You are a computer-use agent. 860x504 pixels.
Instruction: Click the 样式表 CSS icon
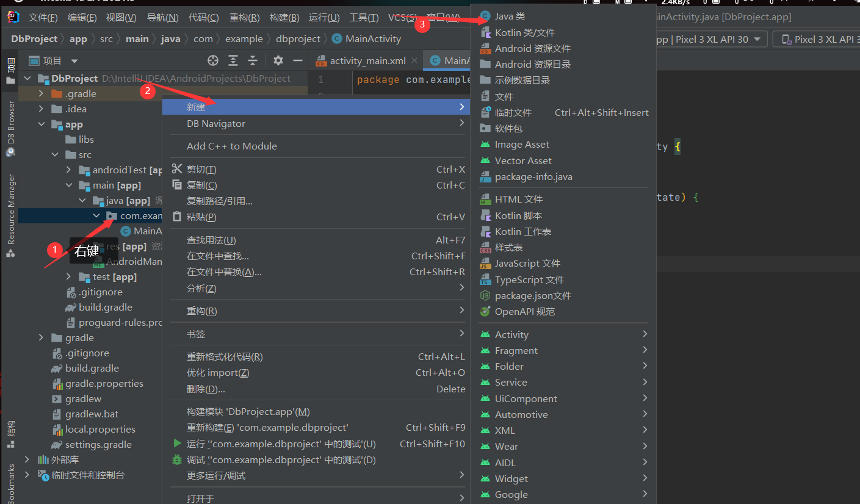[x=485, y=247]
